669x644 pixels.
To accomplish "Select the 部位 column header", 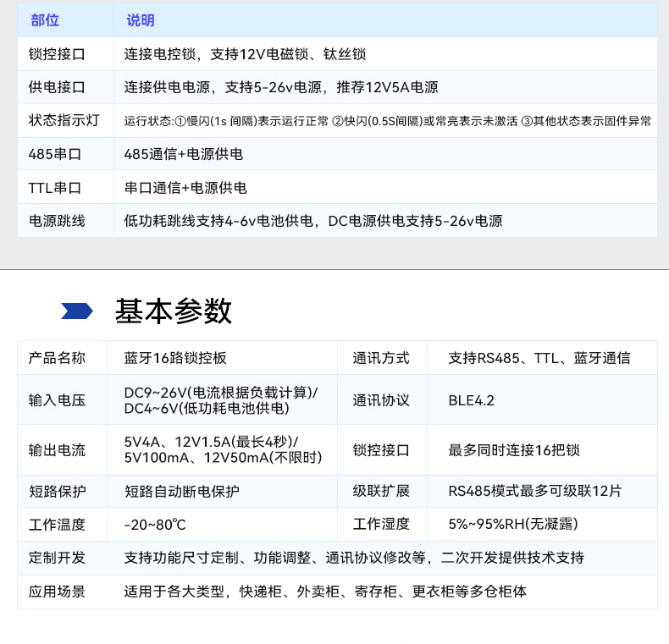I will [45, 20].
